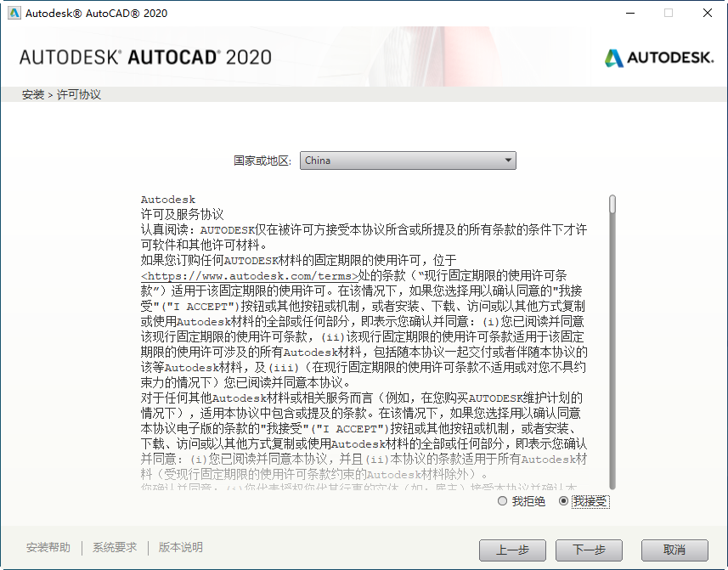Click the AUTODESK AUTOCAD 2020 banner title
The width and height of the screenshot is (728, 570).
pos(145,58)
